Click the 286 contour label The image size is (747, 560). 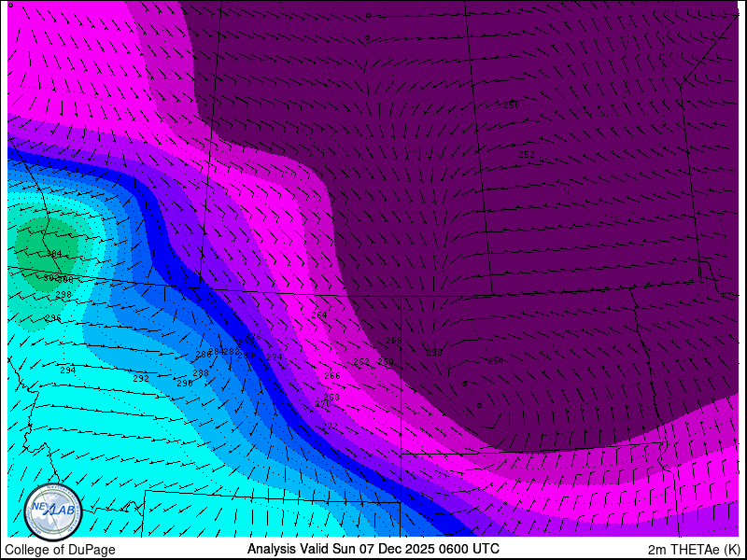[x=204, y=355]
